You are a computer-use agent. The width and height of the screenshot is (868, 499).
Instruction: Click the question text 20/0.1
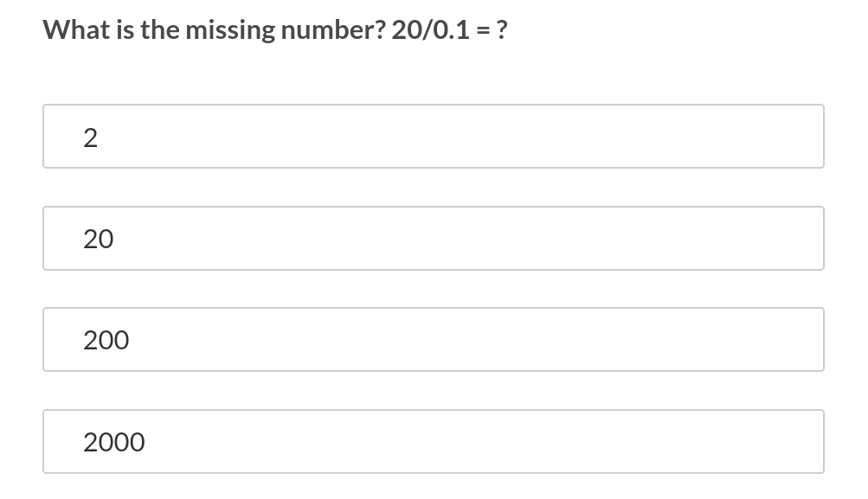point(431,30)
